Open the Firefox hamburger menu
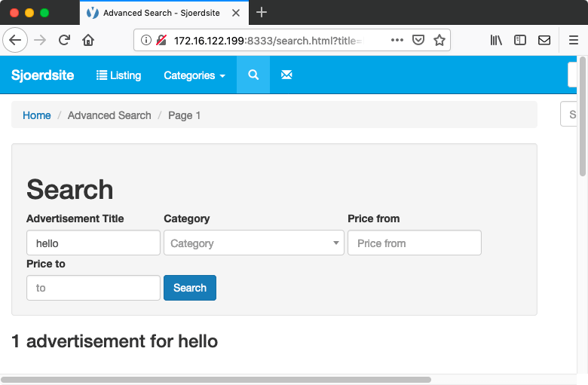Screen dimensions: 588x385 click(574, 40)
